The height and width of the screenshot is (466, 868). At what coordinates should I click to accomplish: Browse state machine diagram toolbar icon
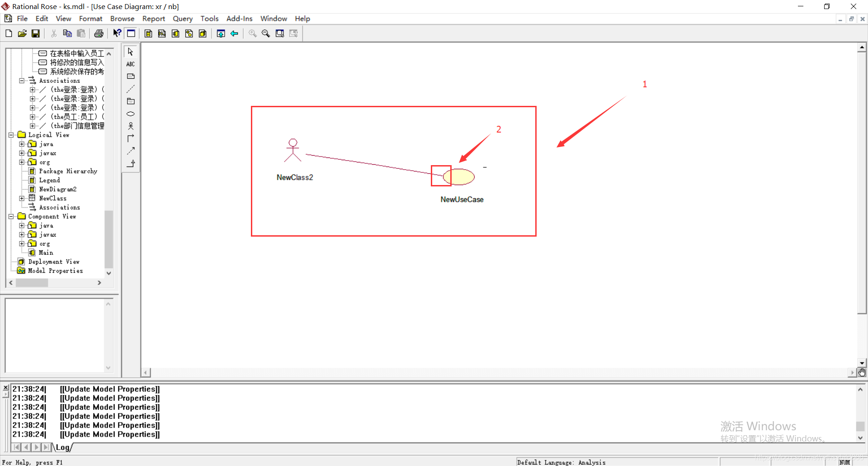click(x=189, y=33)
